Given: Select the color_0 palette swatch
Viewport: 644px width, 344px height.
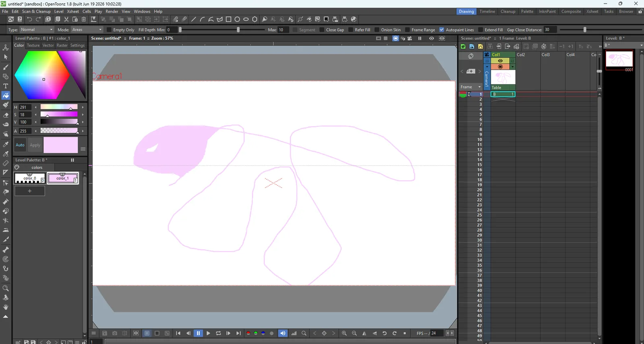Looking at the screenshot, I should click(x=30, y=178).
